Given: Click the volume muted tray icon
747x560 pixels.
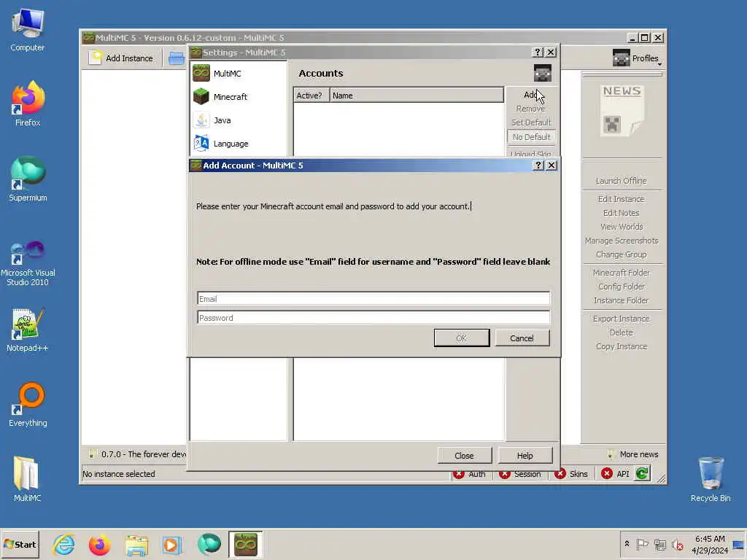Looking at the screenshot, I should pyautogui.click(x=676, y=544).
